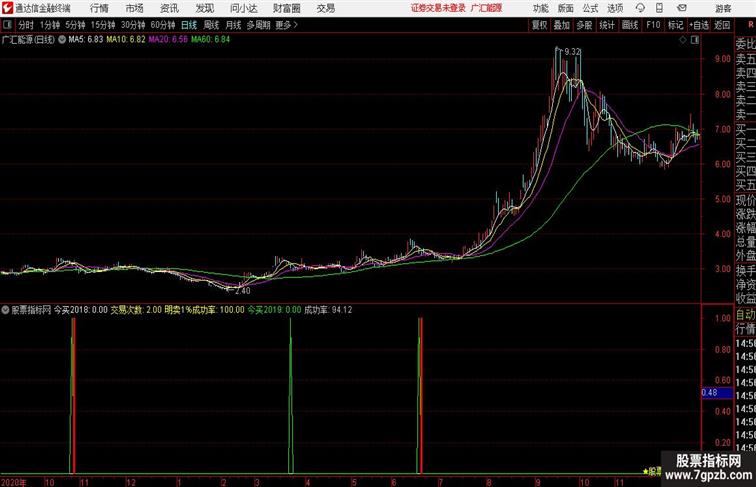
Task: Click the 9.32 high price marker
Action: pos(572,52)
